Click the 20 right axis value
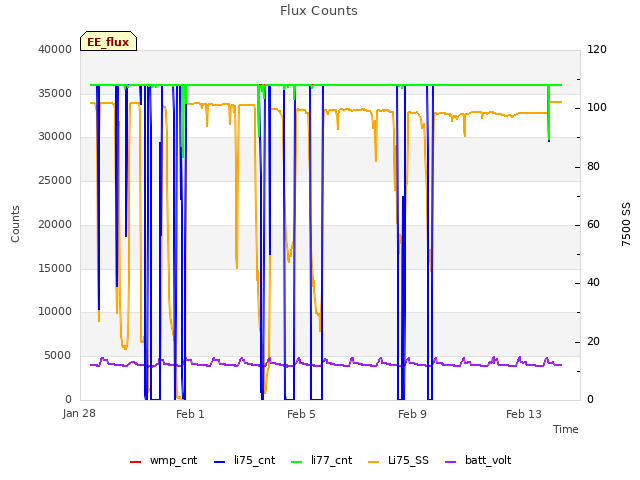 coord(593,341)
